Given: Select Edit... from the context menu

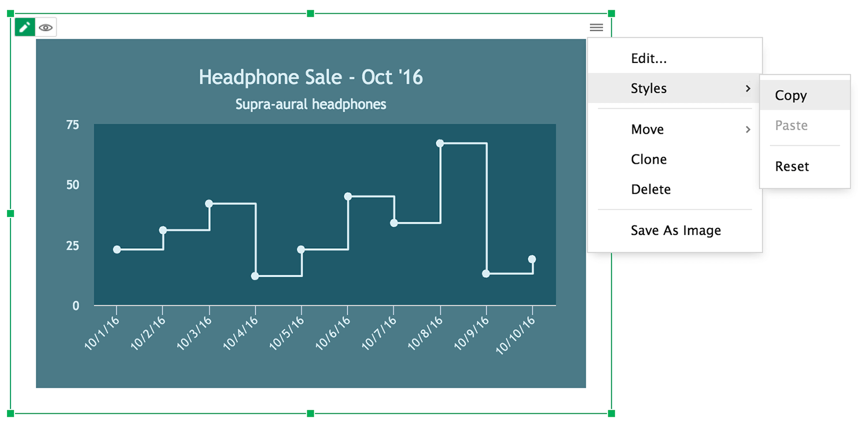Looking at the screenshot, I should coord(649,58).
